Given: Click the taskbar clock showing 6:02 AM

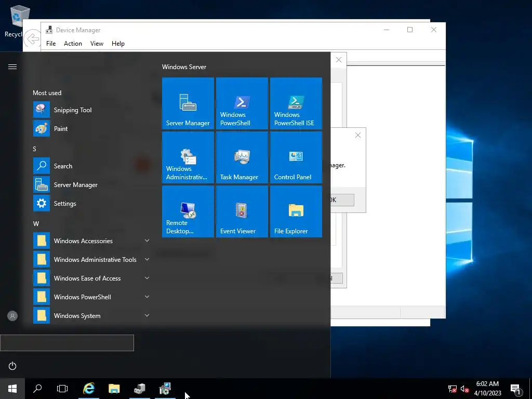Looking at the screenshot, I should (x=487, y=389).
